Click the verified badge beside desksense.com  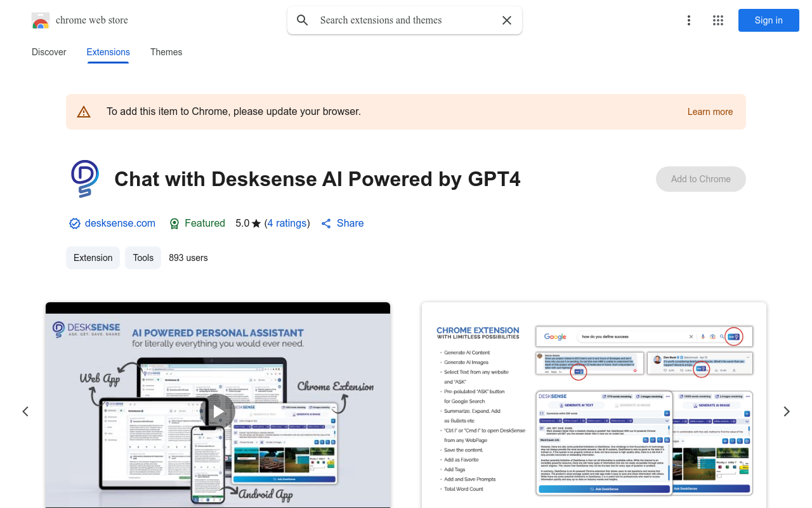click(75, 224)
